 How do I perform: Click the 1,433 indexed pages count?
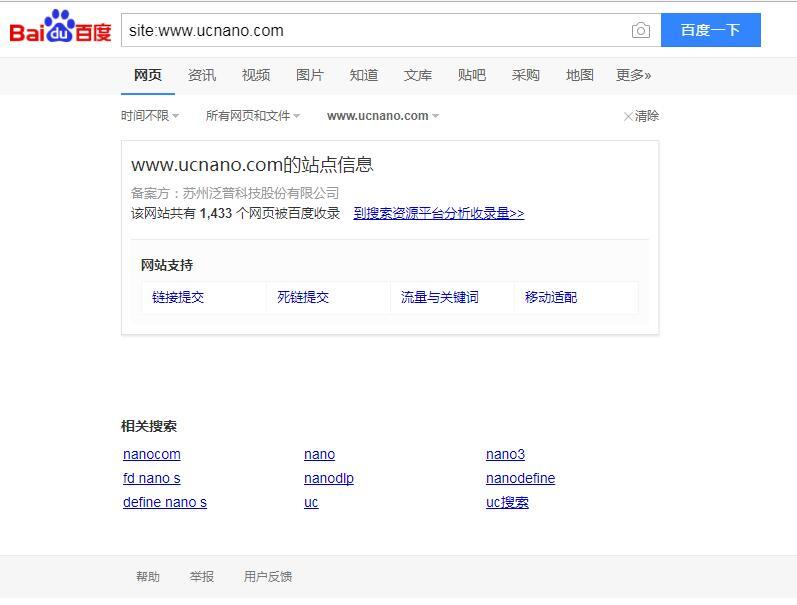(216, 214)
